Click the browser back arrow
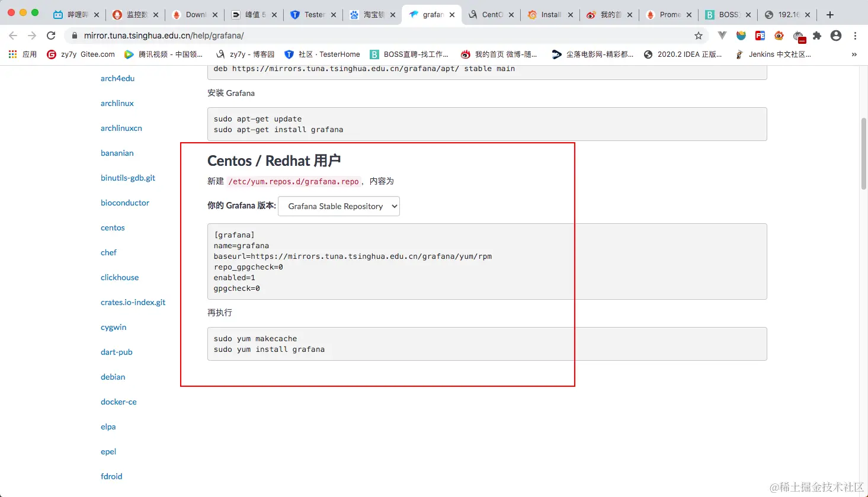 [x=13, y=36]
